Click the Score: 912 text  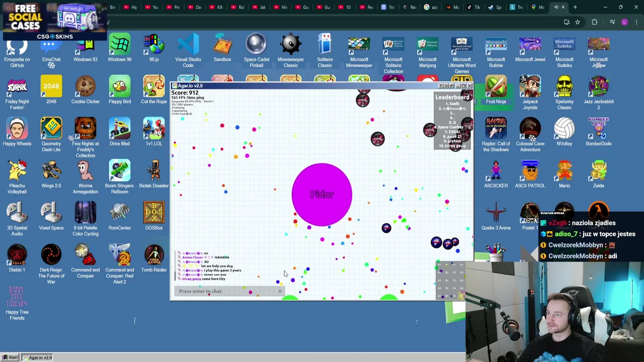coord(185,93)
